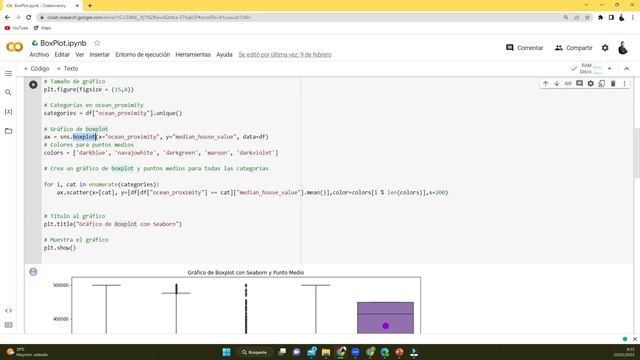The width and height of the screenshot is (640, 360).
Task: Open a new browser tab
Action: (x=90, y=6)
